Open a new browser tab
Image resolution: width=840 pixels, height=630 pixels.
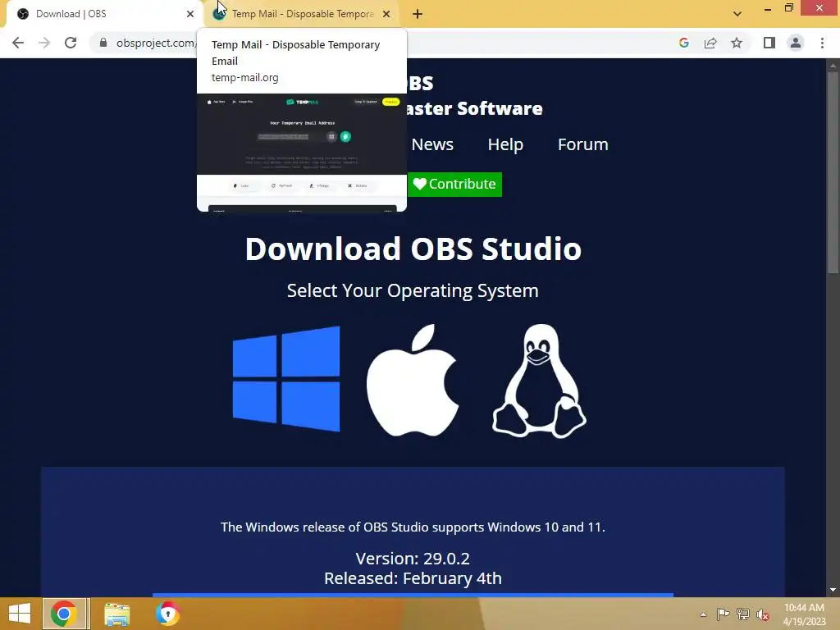click(418, 14)
